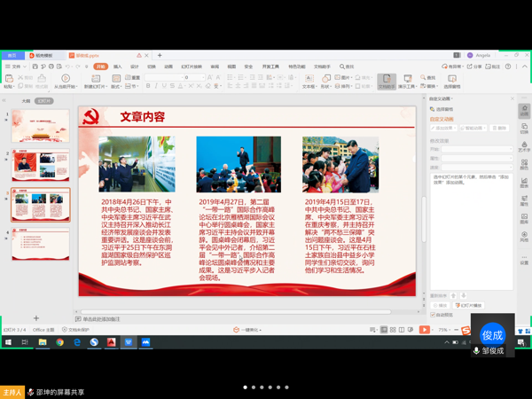Open Chrome from the Windows taskbar
Viewport: 532px width, 399px height.
[59, 342]
